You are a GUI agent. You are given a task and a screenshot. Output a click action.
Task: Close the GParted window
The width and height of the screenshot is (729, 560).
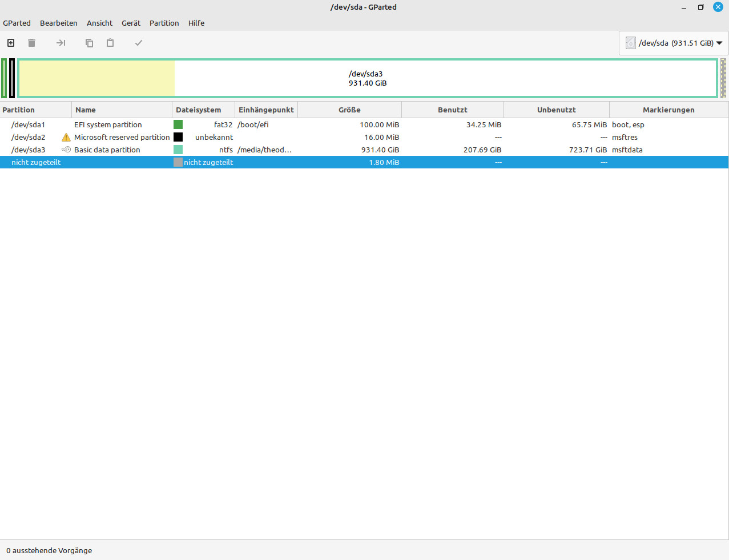[x=718, y=7]
